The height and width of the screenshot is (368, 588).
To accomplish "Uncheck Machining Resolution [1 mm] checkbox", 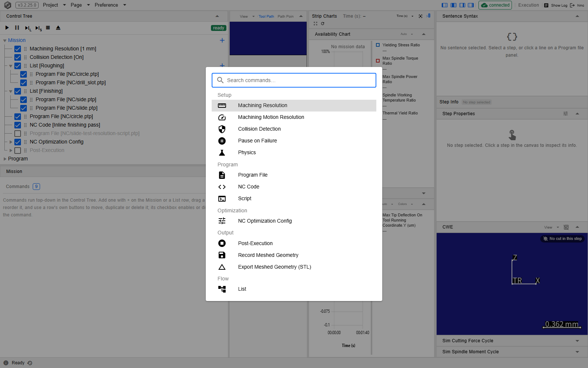I will (18, 49).
